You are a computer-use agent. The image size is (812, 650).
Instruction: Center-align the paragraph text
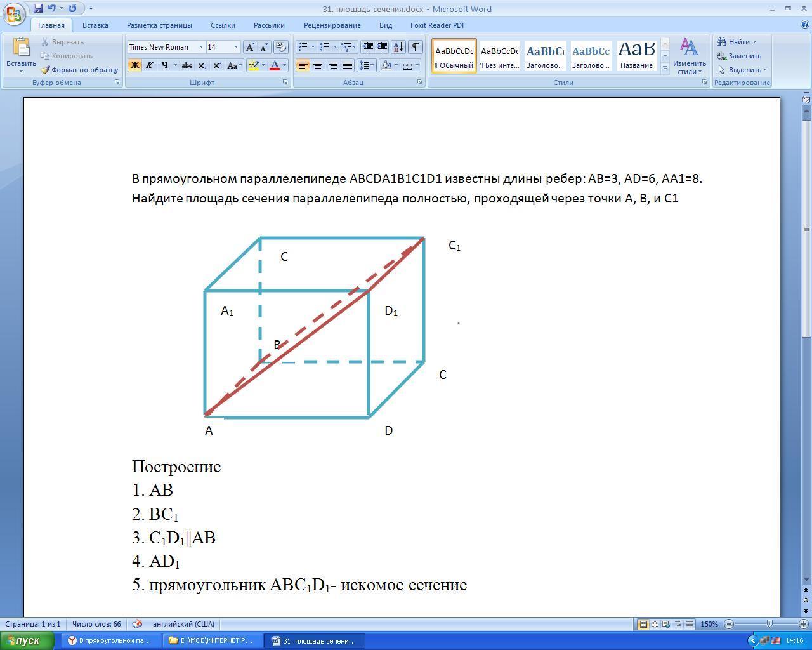coord(318,65)
